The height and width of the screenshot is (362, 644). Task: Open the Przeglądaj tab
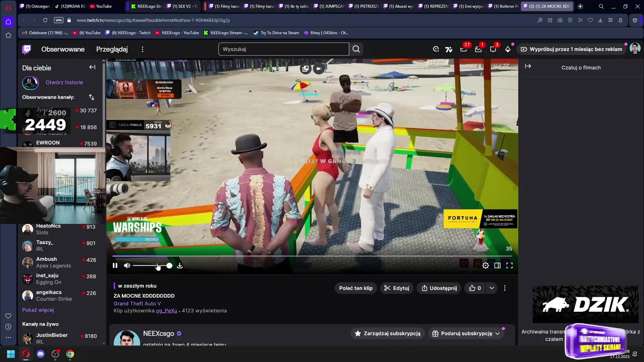coord(112,49)
